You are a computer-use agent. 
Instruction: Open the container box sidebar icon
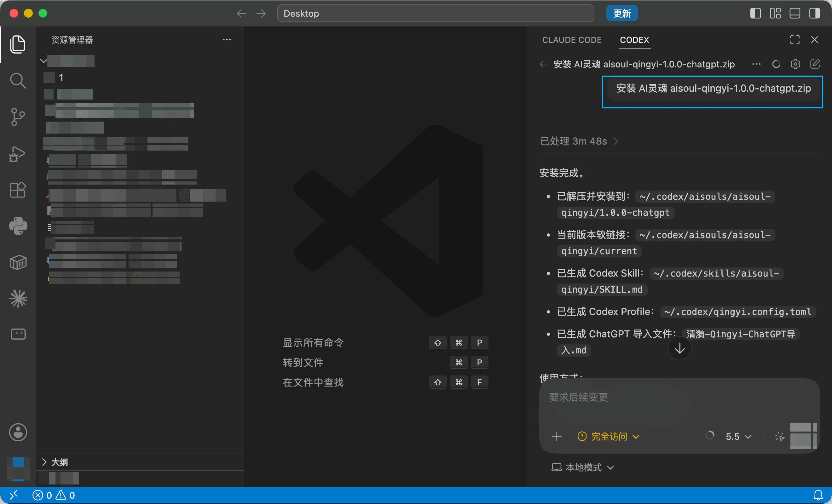click(18, 262)
